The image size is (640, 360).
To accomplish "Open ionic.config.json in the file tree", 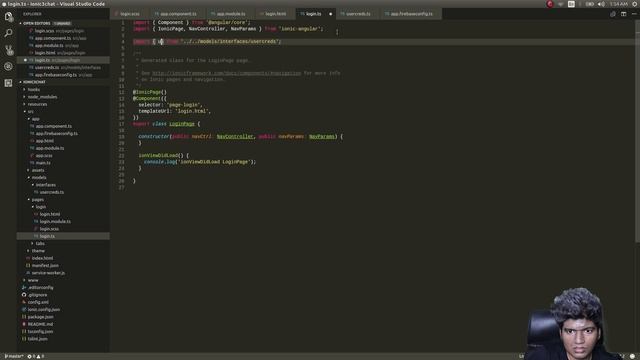I will [x=44, y=310].
